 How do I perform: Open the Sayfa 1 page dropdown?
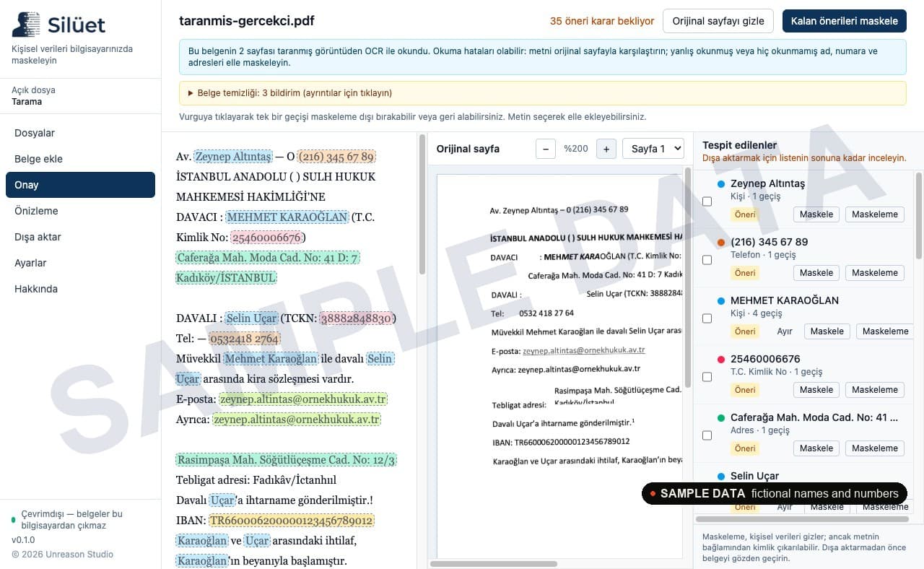click(x=653, y=149)
